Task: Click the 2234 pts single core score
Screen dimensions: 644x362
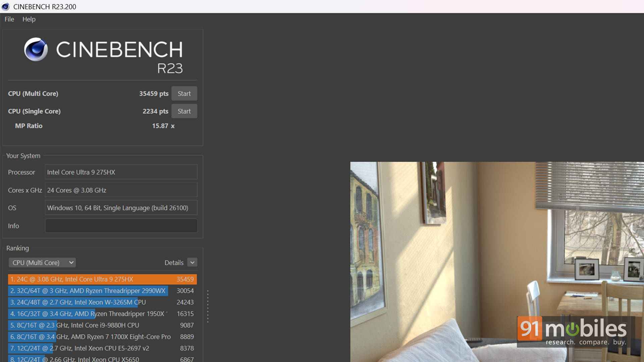Action: coord(155,111)
